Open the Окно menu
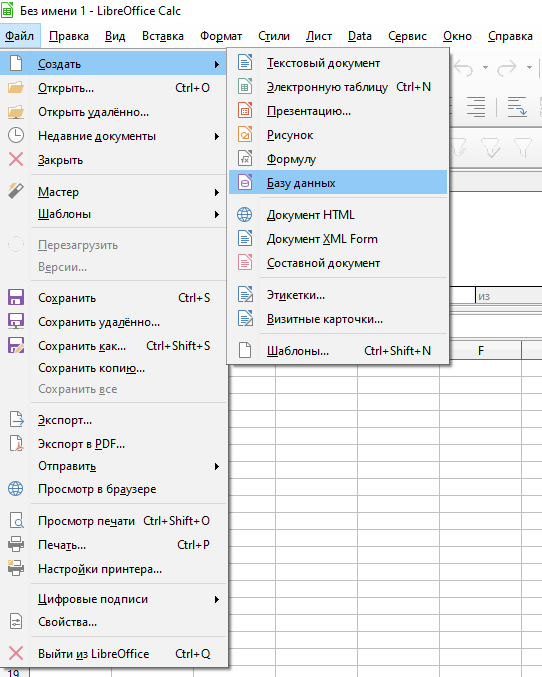542x677 pixels. (x=457, y=36)
